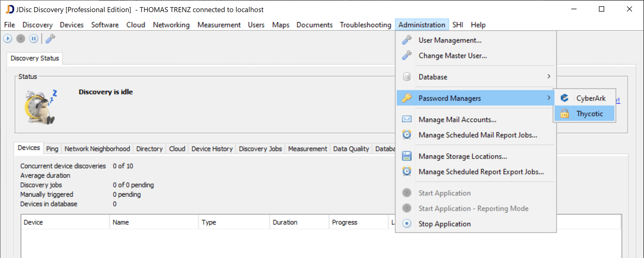Viewport: 644px width, 258px height.
Task: Open the Troubleshooting menu
Action: click(x=365, y=25)
